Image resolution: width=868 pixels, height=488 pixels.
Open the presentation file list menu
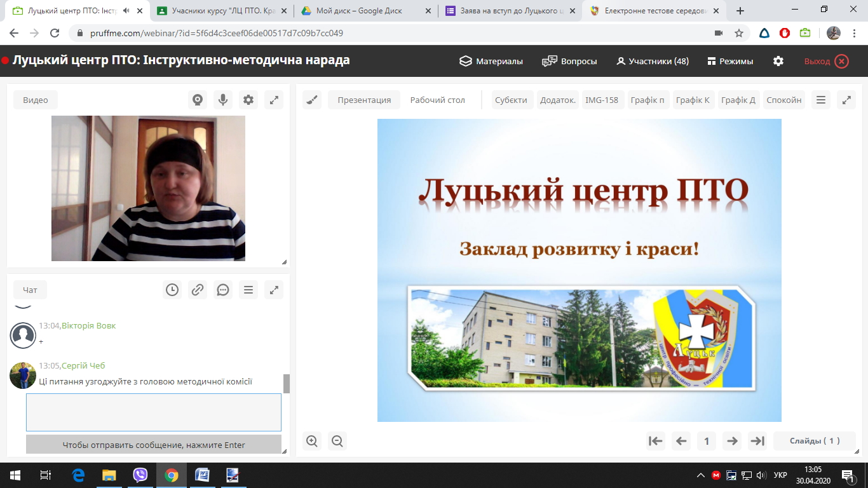point(821,100)
